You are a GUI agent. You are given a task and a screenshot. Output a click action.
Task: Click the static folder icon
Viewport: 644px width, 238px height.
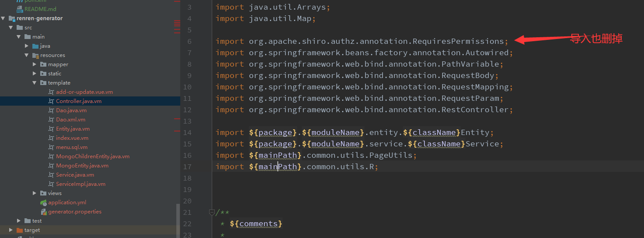click(x=43, y=74)
